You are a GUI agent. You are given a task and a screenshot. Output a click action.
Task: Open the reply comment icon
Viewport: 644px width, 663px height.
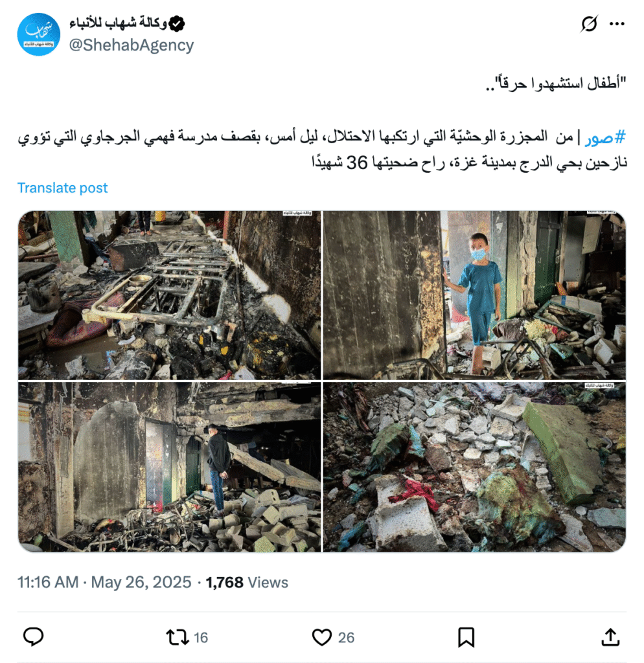(x=33, y=637)
